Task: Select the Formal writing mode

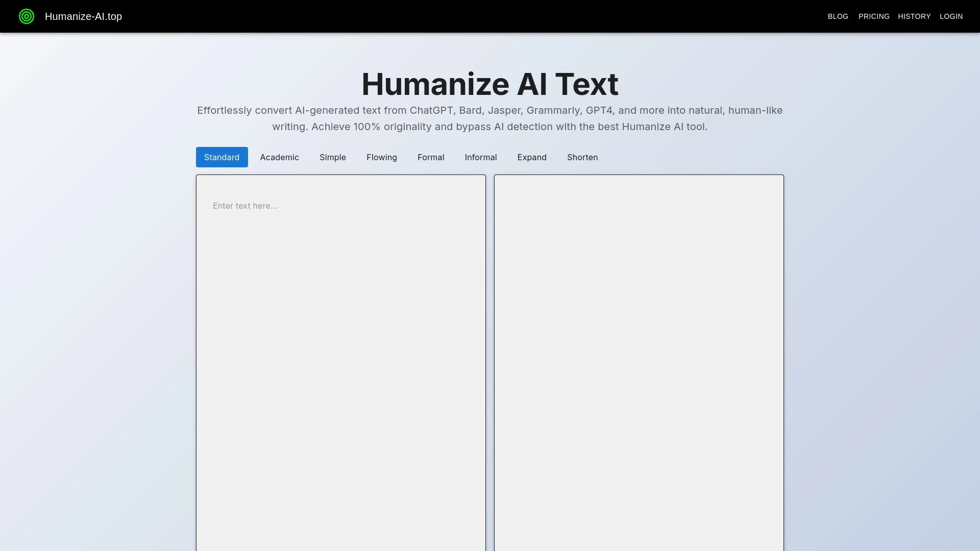Action: (x=431, y=157)
